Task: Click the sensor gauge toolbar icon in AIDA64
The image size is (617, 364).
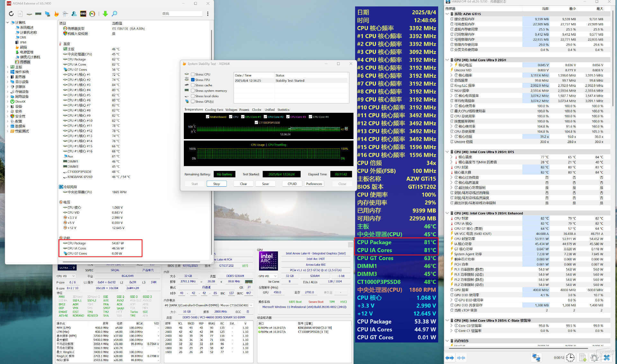Action: coord(92,13)
